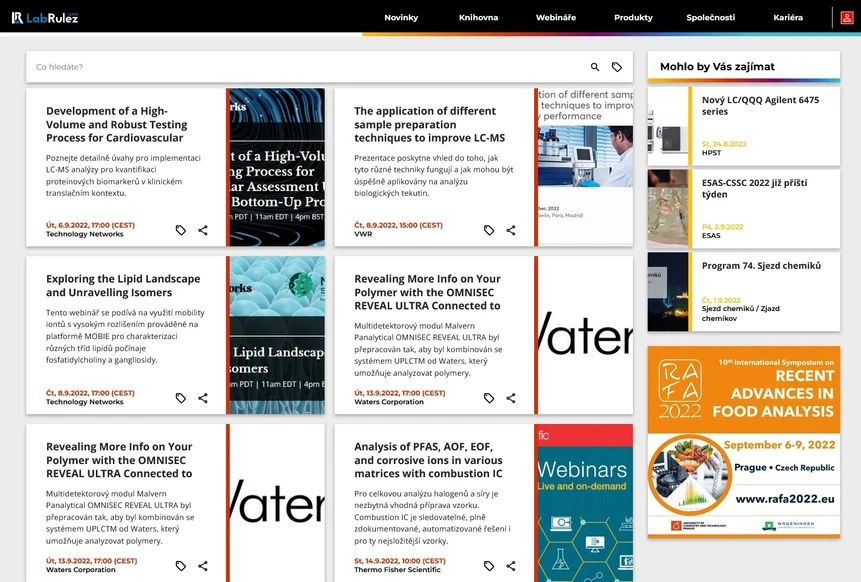Open 'ESAS-CSSC 2022 již příští týden' article
Screen dimensions: 861x582
[754, 188]
